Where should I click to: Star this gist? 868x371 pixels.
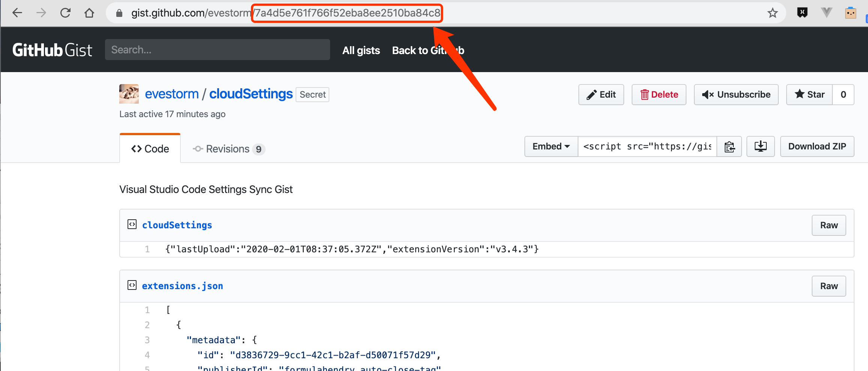(x=809, y=95)
